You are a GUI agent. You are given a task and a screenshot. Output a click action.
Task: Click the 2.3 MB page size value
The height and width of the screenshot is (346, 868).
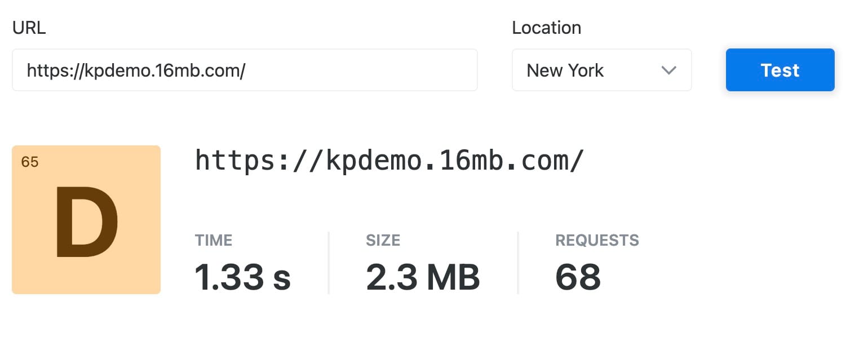[423, 277]
